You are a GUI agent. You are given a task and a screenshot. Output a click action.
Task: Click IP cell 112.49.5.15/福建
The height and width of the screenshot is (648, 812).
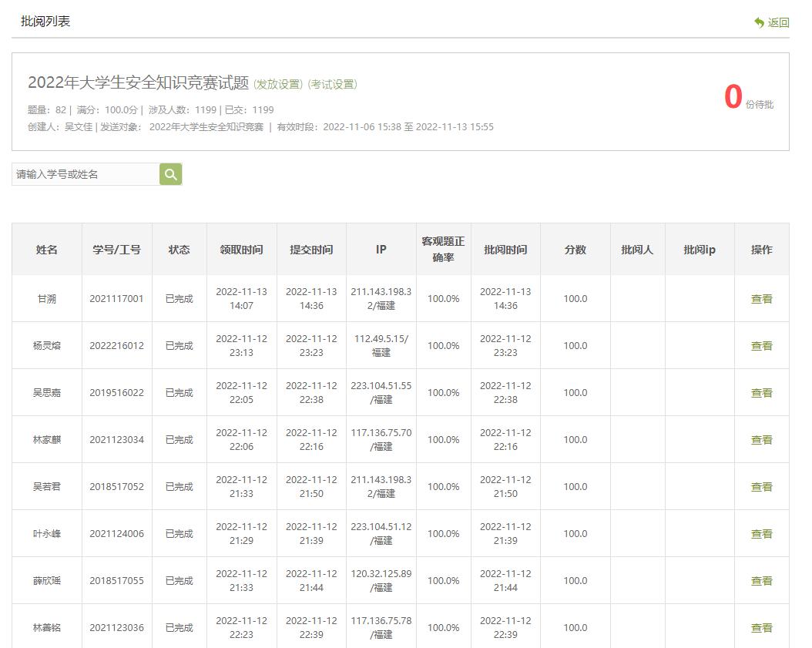pyautogui.click(x=381, y=345)
